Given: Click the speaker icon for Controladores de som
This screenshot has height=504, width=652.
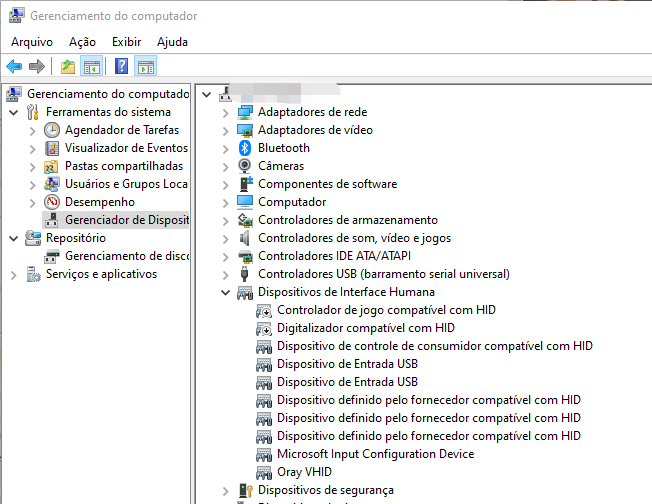Looking at the screenshot, I should pos(244,238).
